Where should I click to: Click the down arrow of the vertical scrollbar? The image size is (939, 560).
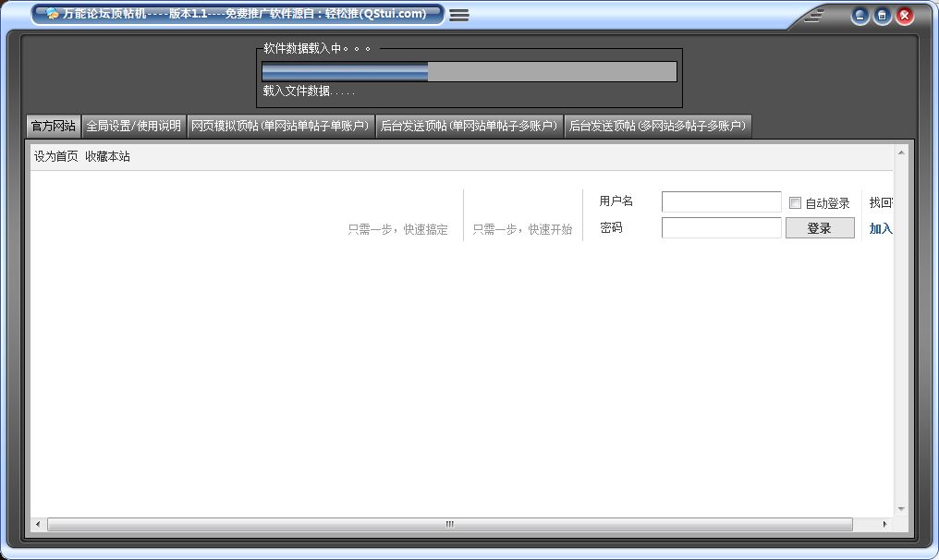coord(900,507)
